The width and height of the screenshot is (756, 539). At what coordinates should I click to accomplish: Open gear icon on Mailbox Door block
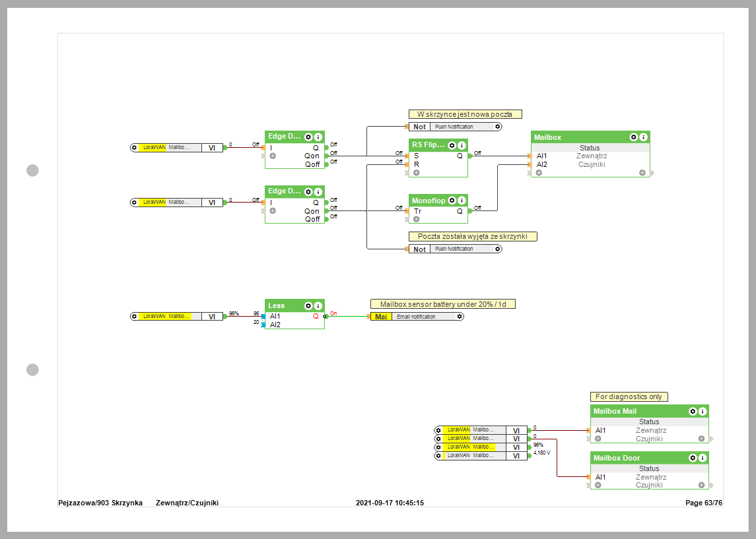click(693, 458)
